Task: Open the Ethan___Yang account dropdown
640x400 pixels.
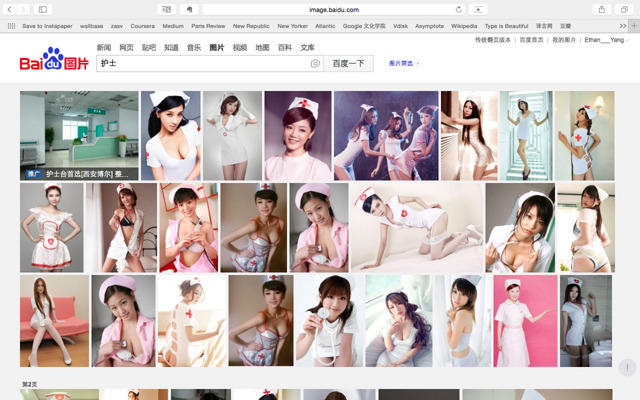Action: coord(603,40)
